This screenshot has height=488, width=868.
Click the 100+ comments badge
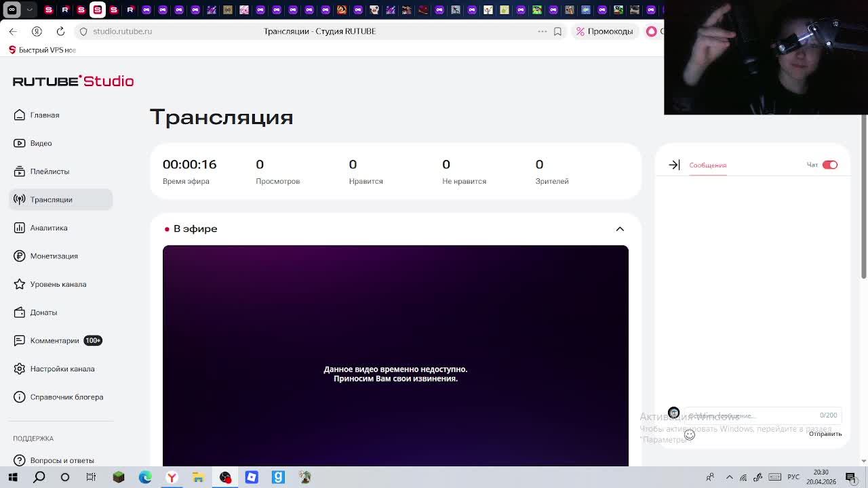(x=93, y=340)
